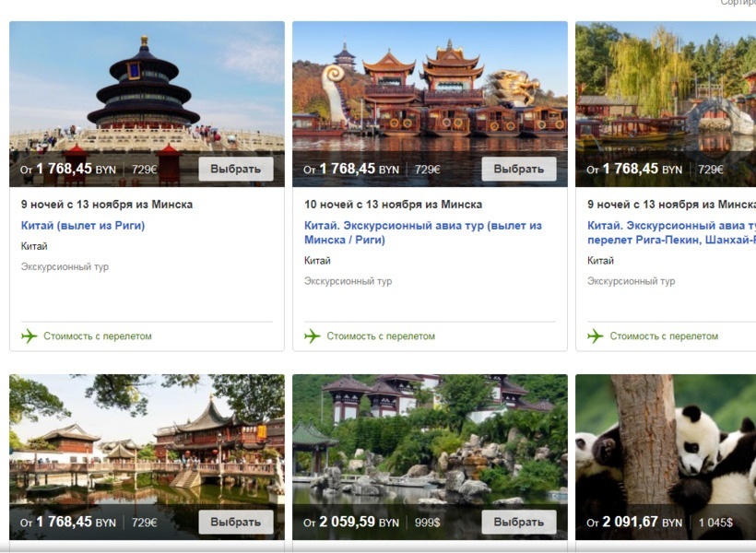Click the airplane icon in the 10-nights tour card
756x553 pixels.
312,336
